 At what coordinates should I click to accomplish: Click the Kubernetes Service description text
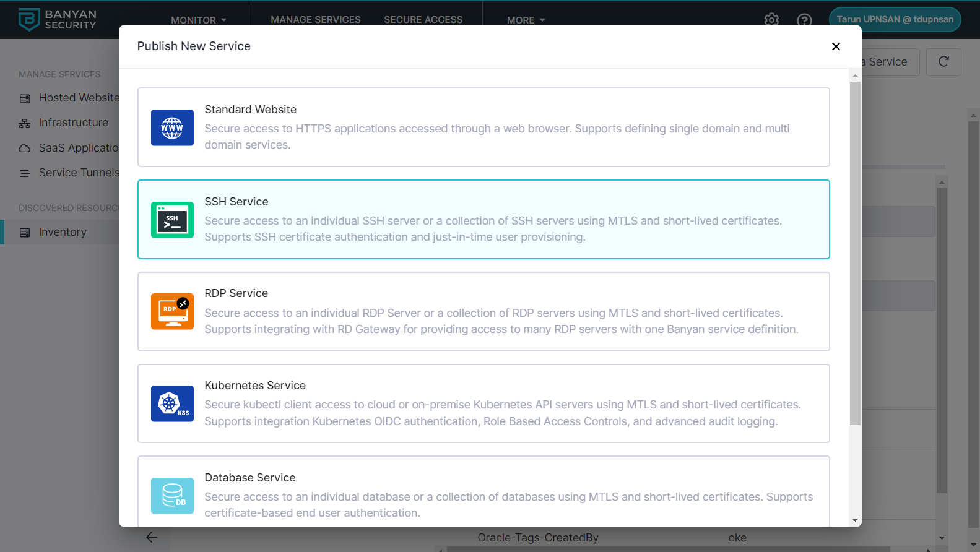pyautogui.click(x=503, y=413)
